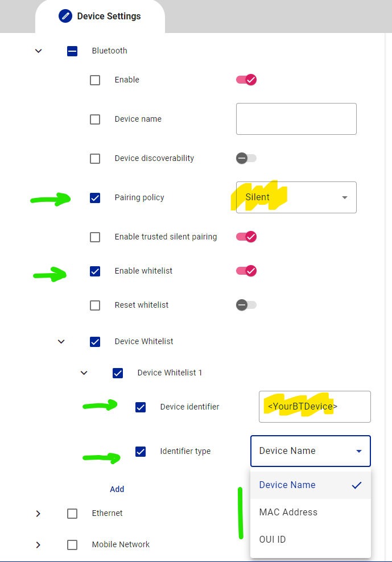Collapse the Bluetooth section chevron
The width and height of the screenshot is (392, 562).
click(38, 51)
